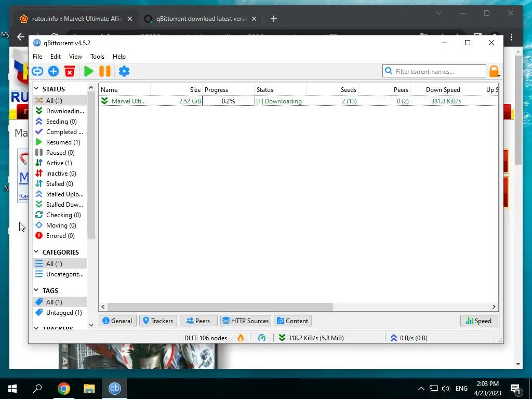The height and width of the screenshot is (399, 532).
Task: Select the Active (1) filter
Action: pyautogui.click(x=60, y=163)
